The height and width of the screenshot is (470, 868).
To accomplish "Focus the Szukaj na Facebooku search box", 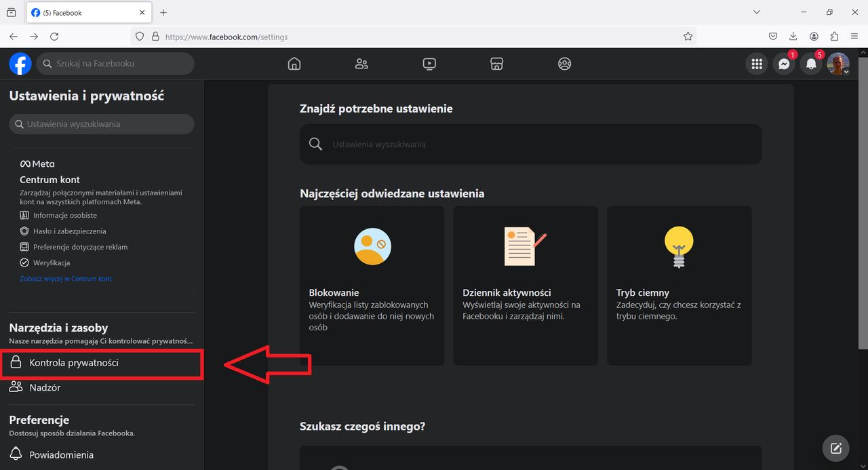I will tap(115, 64).
